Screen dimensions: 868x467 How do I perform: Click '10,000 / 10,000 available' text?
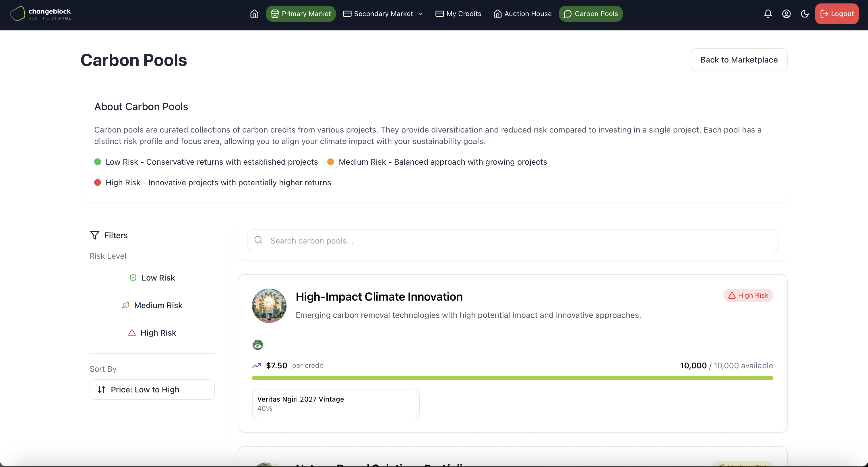coord(726,366)
